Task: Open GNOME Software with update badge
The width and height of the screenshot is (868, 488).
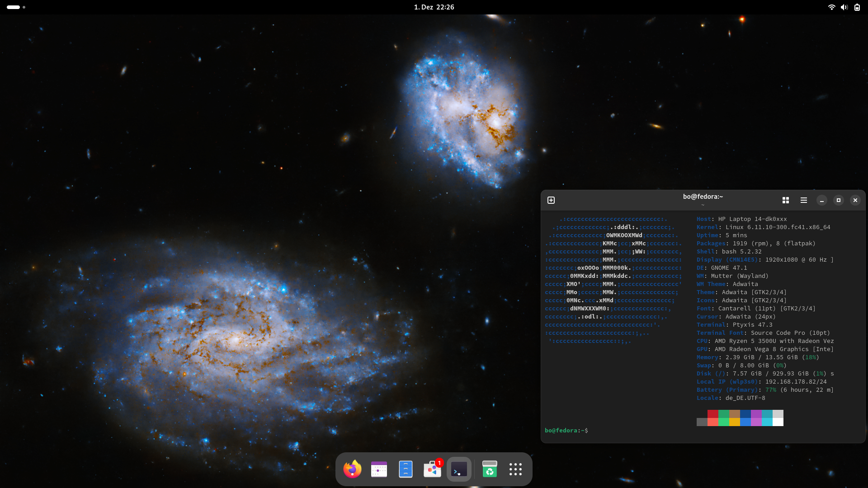Action: [x=432, y=469]
